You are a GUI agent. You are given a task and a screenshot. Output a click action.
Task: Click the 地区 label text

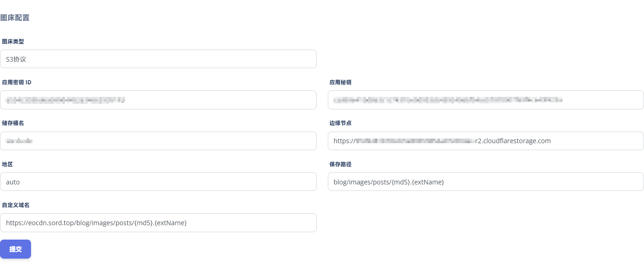tap(7, 165)
